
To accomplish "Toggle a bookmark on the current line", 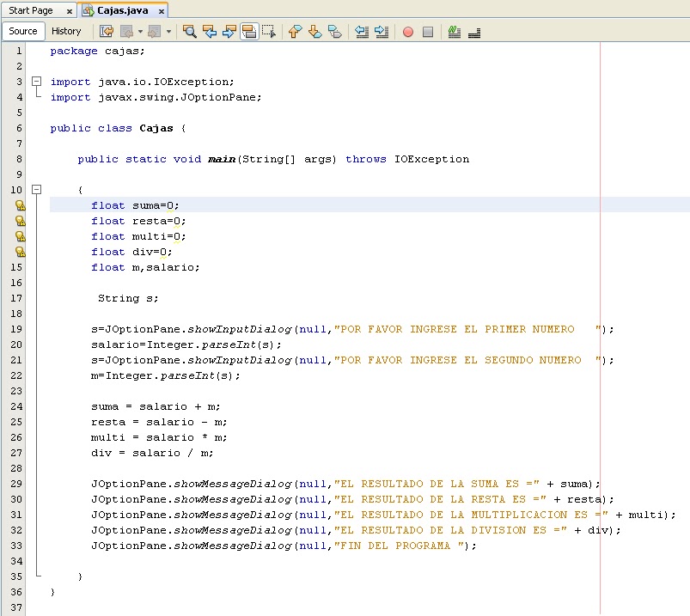I will (335, 31).
